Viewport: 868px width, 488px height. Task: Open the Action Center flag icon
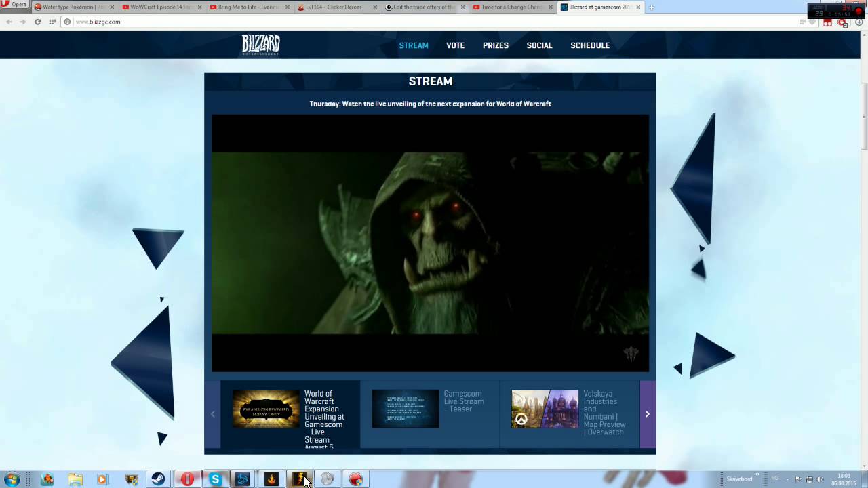797,479
